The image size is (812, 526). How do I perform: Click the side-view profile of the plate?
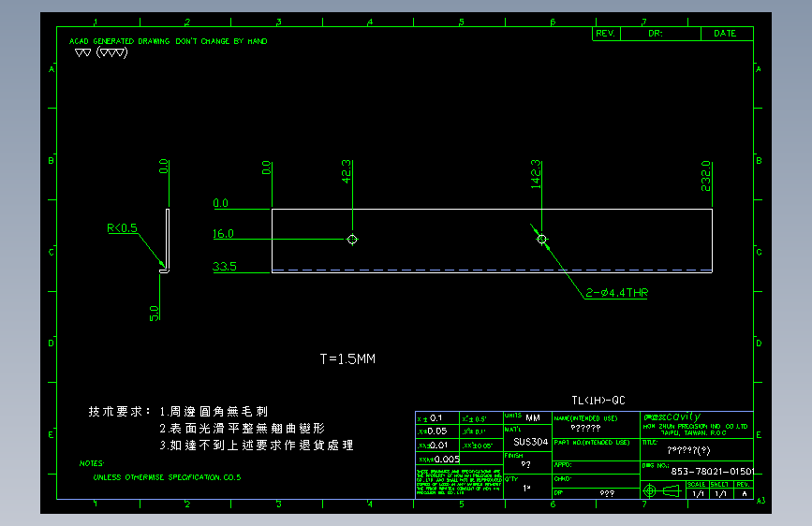point(166,241)
